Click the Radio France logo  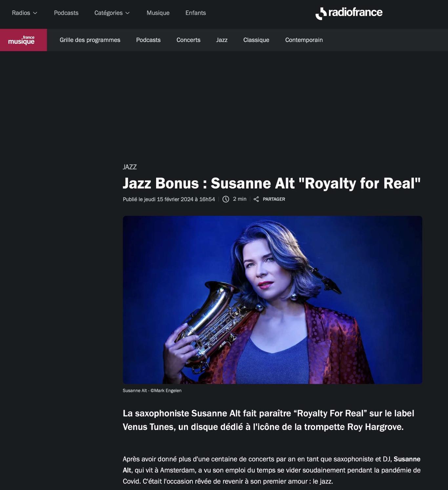pyautogui.click(x=349, y=13)
